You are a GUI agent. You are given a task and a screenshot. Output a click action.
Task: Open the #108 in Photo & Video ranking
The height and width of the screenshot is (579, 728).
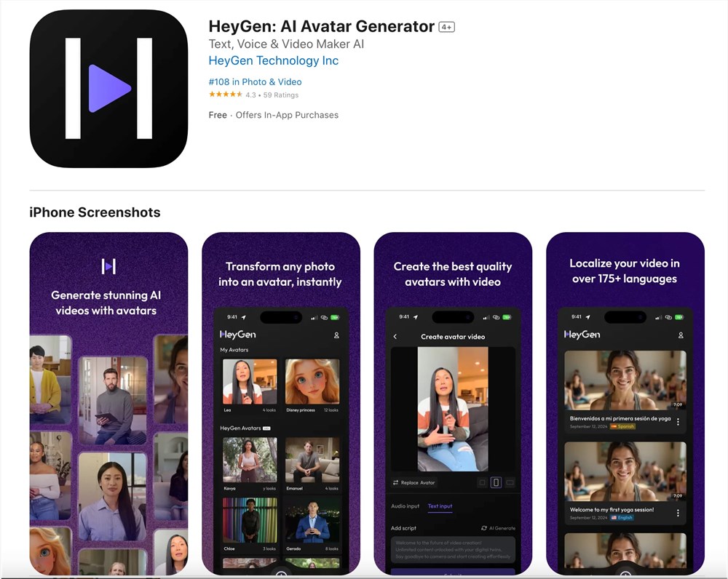pyautogui.click(x=255, y=81)
